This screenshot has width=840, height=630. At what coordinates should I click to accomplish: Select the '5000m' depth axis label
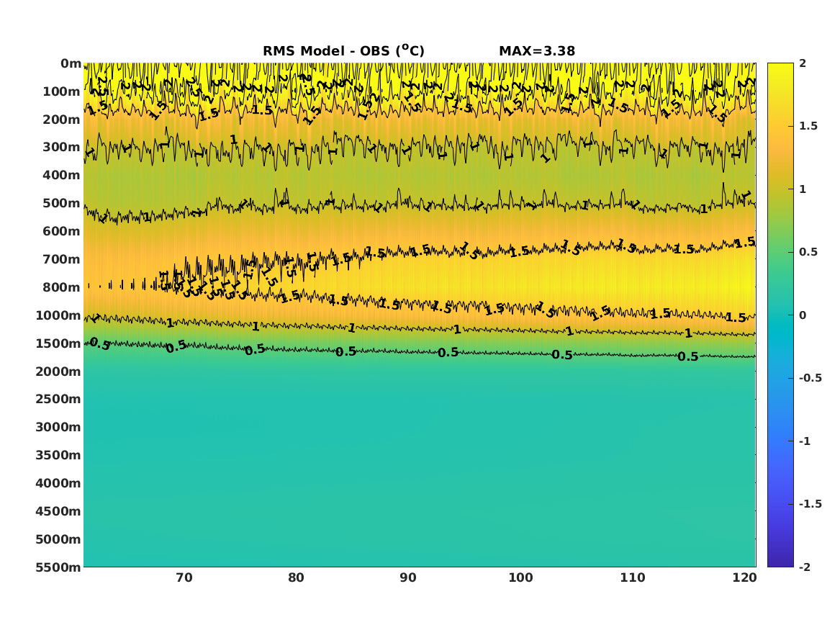58,539
